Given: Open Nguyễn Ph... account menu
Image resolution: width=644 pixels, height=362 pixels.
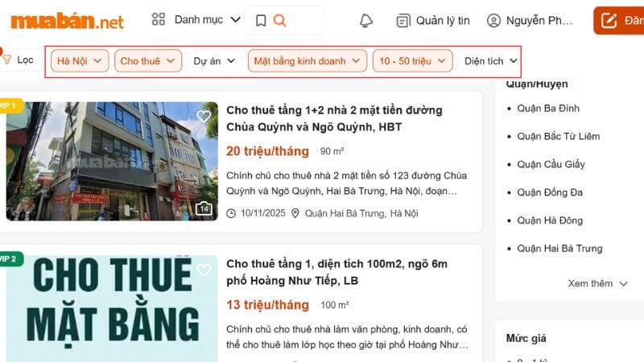Looking at the screenshot, I should point(530,21).
